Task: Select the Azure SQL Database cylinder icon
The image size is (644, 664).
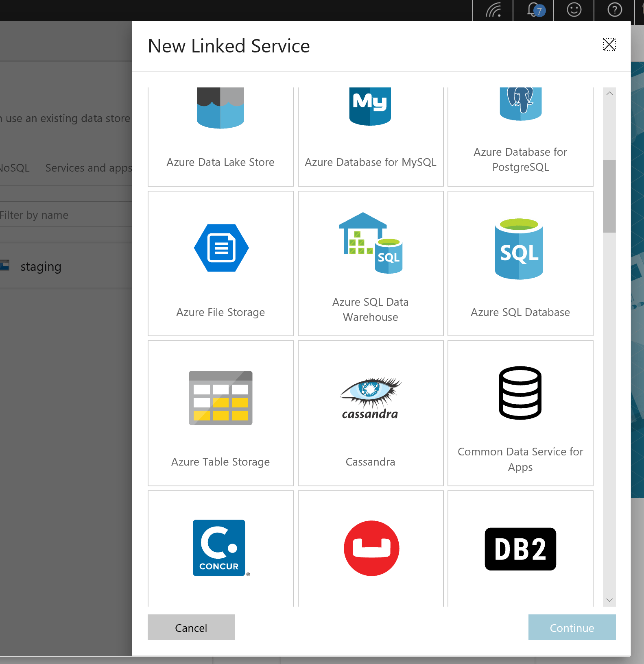Action: pos(519,249)
